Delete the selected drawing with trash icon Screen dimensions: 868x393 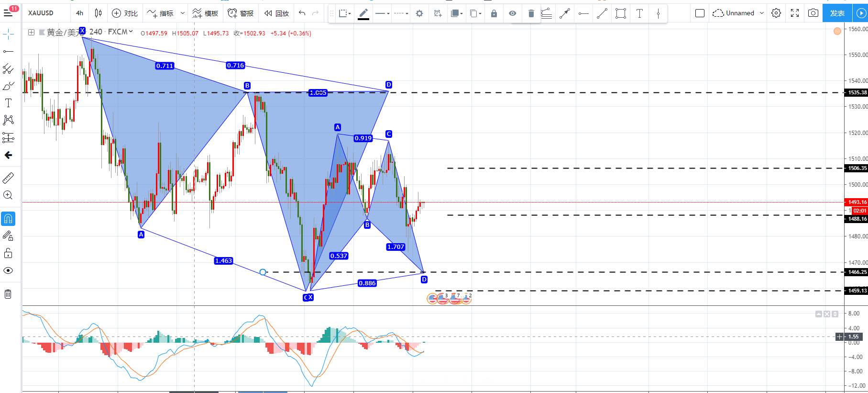pyautogui.click(x=531, y=13)
